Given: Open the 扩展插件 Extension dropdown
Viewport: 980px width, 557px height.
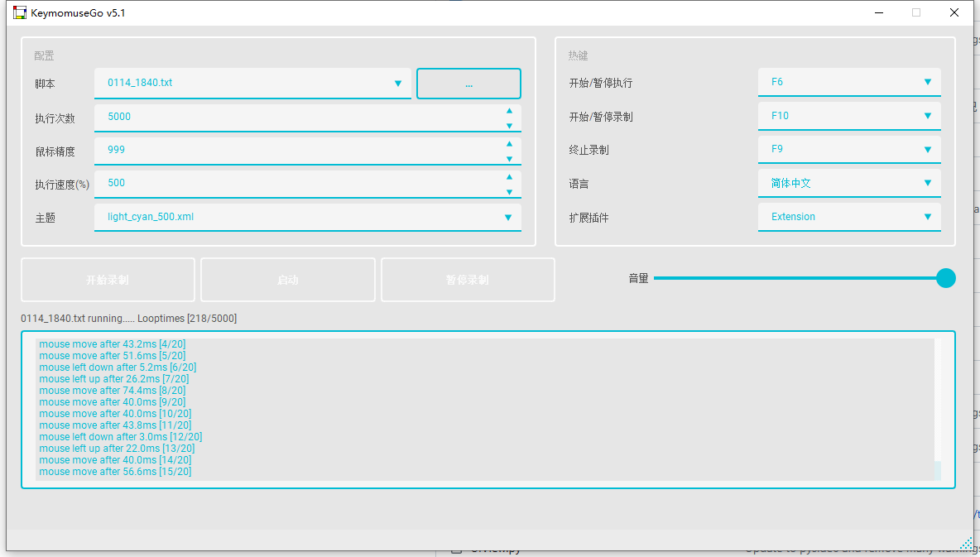Looking at the screenshot, I should (x=848, y=217).
